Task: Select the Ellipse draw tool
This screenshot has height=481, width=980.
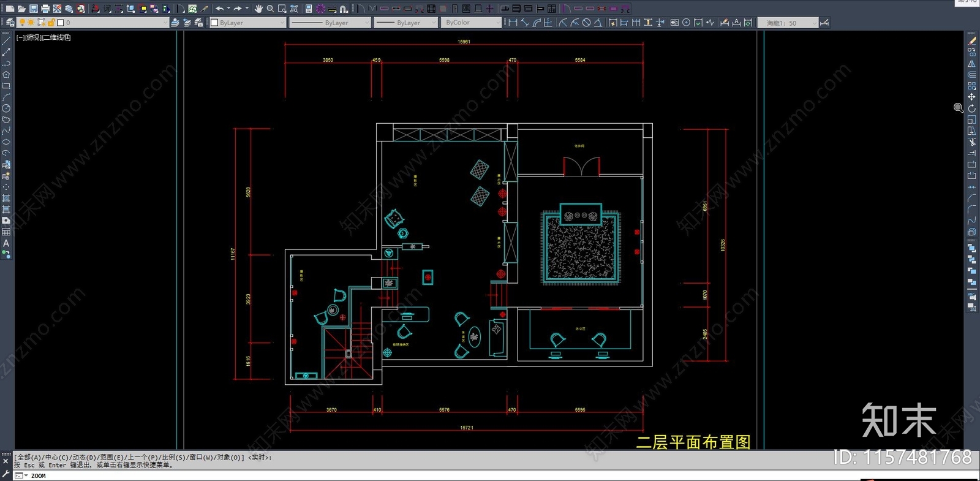Action: point(6,142)
